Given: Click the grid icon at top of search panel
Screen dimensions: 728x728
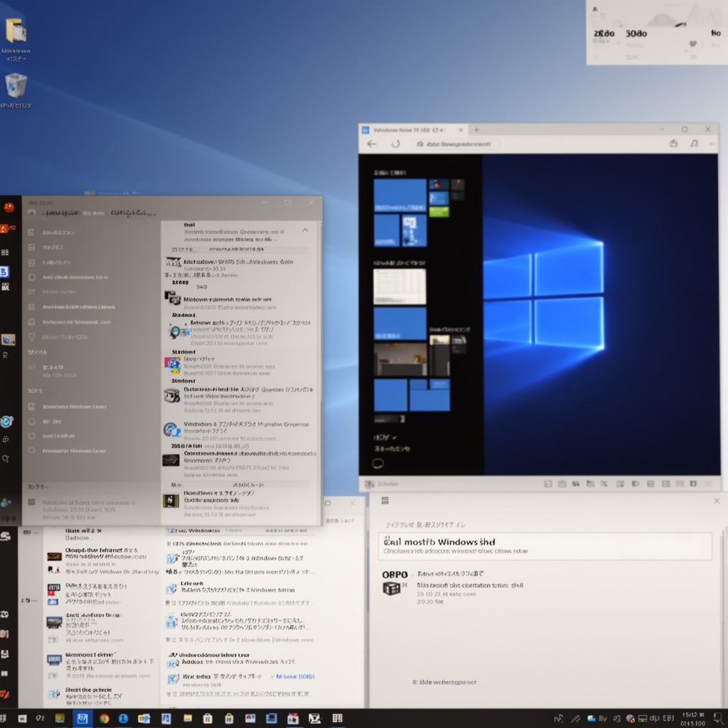Looking at the screenshot, I should click(x=385, y=500).
